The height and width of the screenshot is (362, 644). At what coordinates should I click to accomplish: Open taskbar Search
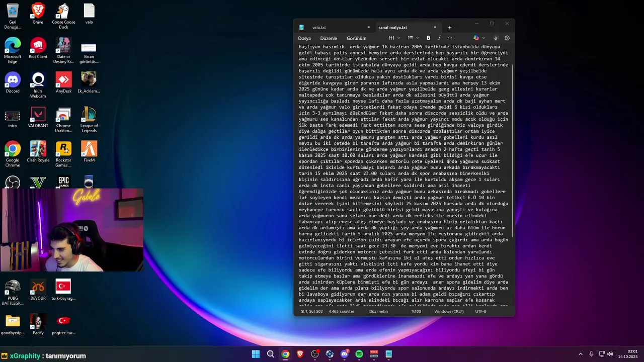pos(271,354)
